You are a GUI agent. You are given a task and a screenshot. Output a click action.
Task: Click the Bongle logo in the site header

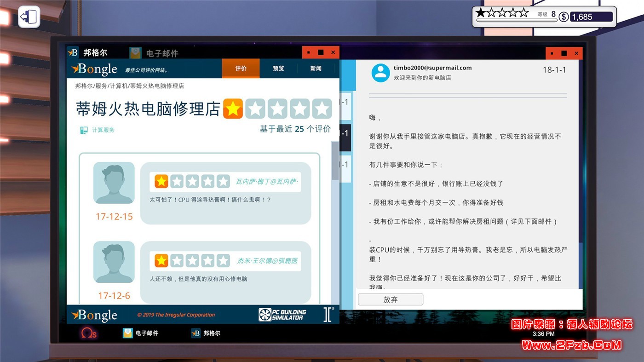coord(94,69)
